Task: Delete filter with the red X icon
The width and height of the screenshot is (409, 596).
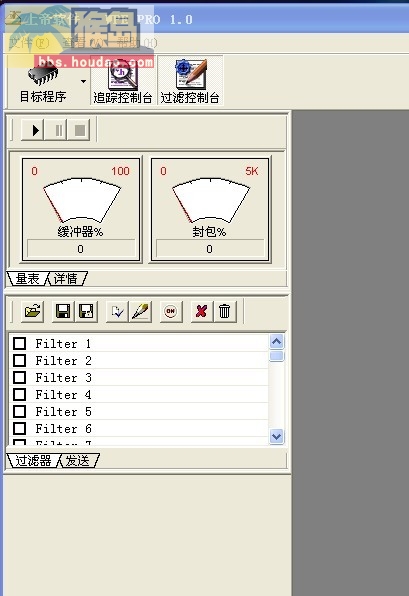Action: click(202, 312)
